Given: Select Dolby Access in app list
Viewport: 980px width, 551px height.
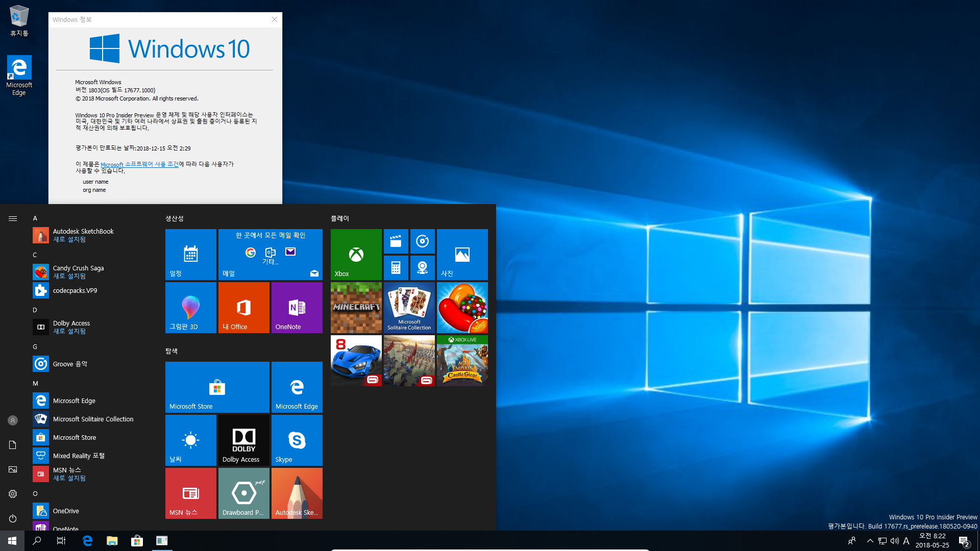Looking at the screenshot, I should [92, 327].
